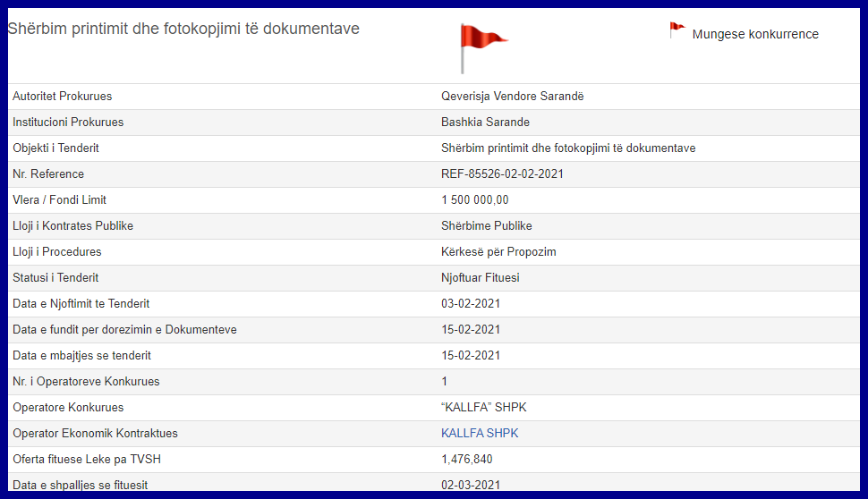Click Operator Ekonomik Kontraktues label
This screenshot has height=499, width=868.
coord(95,435)
